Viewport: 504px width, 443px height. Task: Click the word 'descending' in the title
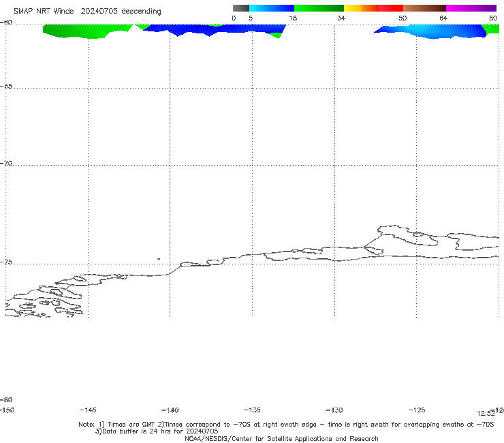pos(141,12)
